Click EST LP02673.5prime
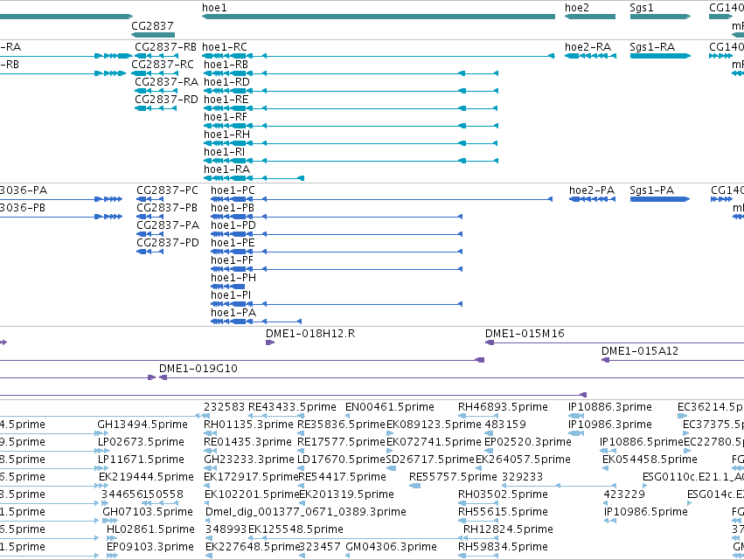 point(141,442)
